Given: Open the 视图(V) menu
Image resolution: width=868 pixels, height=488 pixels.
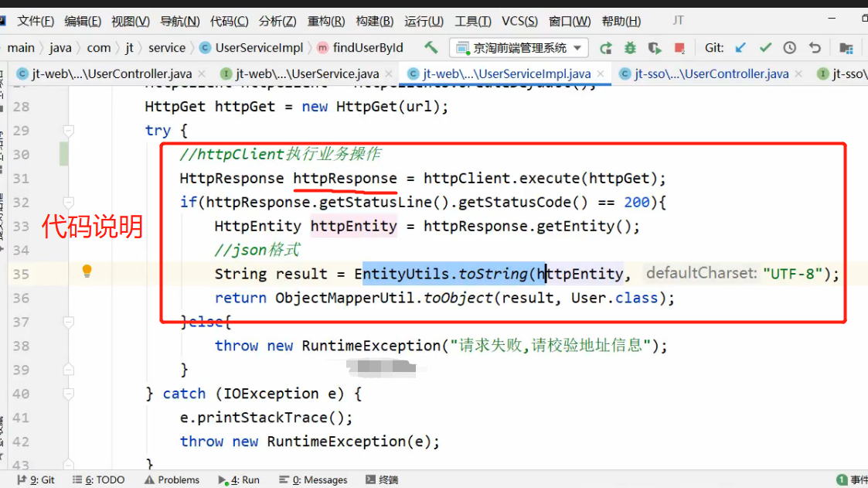Looking at the screenshot, I should [130, 21].
